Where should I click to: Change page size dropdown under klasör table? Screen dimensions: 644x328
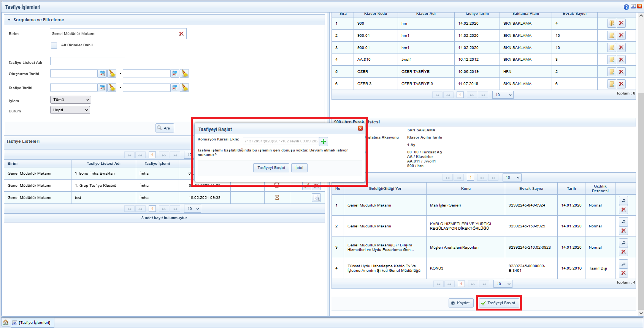pos(503,95)
